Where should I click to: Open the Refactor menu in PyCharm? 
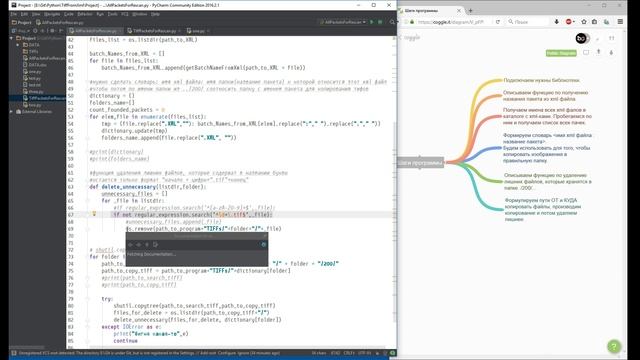(x=85, y=14)
